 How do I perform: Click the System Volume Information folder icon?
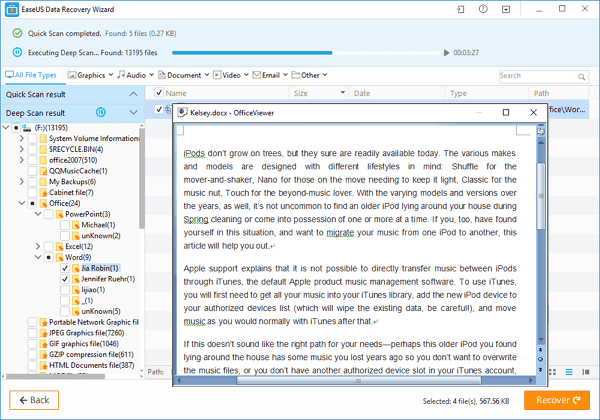[x=42, y=138]
